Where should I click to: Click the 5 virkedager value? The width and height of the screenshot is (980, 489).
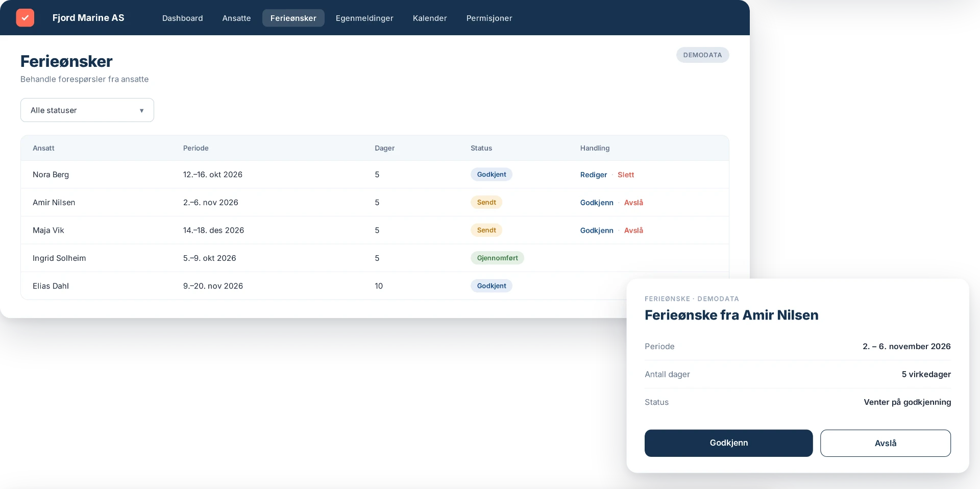click(x=926, y=374)
